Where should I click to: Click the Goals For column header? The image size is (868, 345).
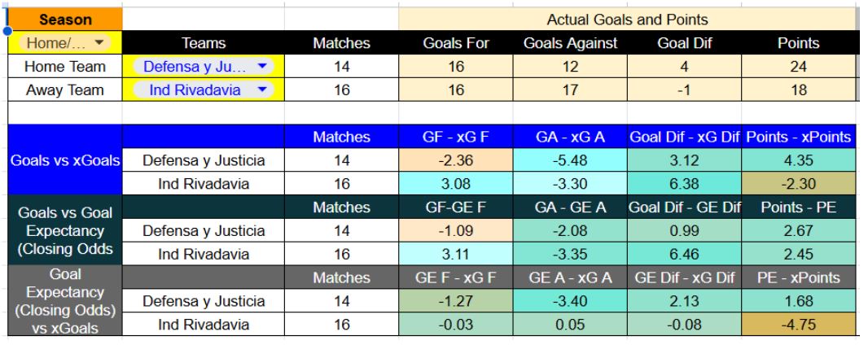tap(456, 43)
